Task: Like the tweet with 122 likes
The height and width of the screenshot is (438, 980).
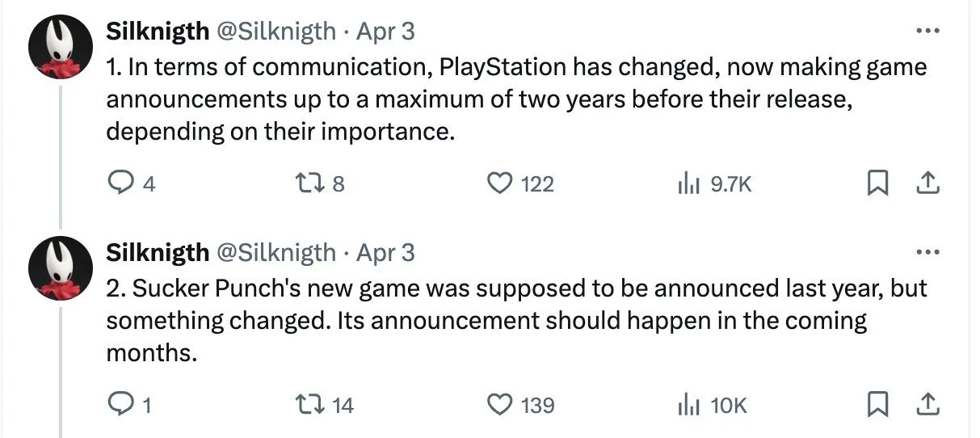Action: [500, 184]
